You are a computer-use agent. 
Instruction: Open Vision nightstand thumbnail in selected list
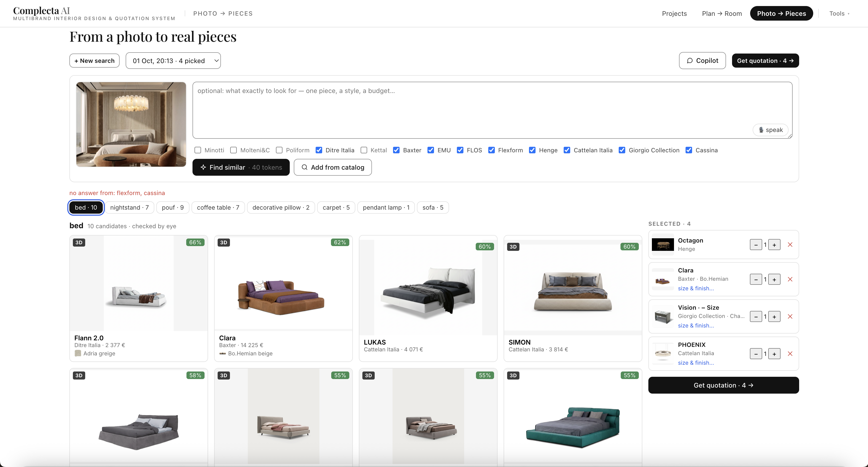663,316
